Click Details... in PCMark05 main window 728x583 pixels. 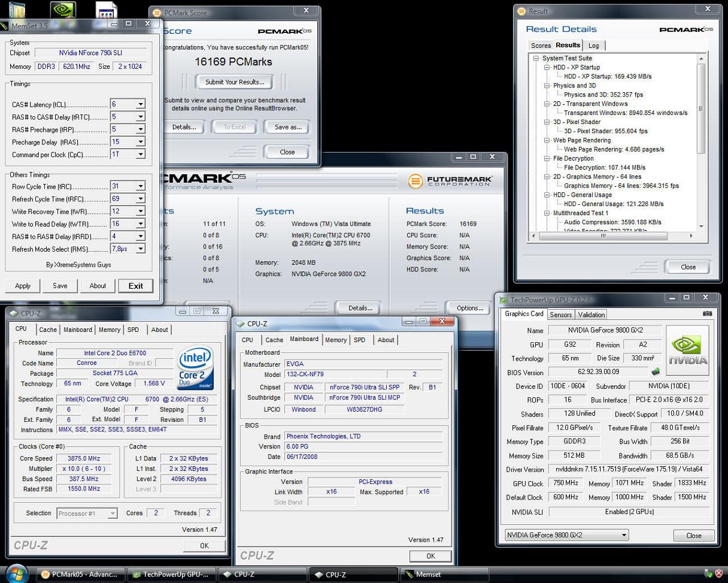(360, 308)
